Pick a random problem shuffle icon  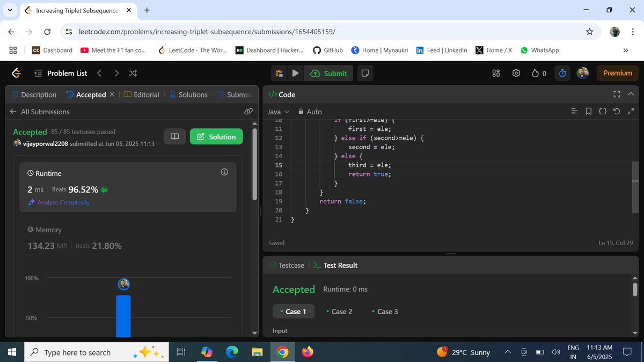point(133,73)
